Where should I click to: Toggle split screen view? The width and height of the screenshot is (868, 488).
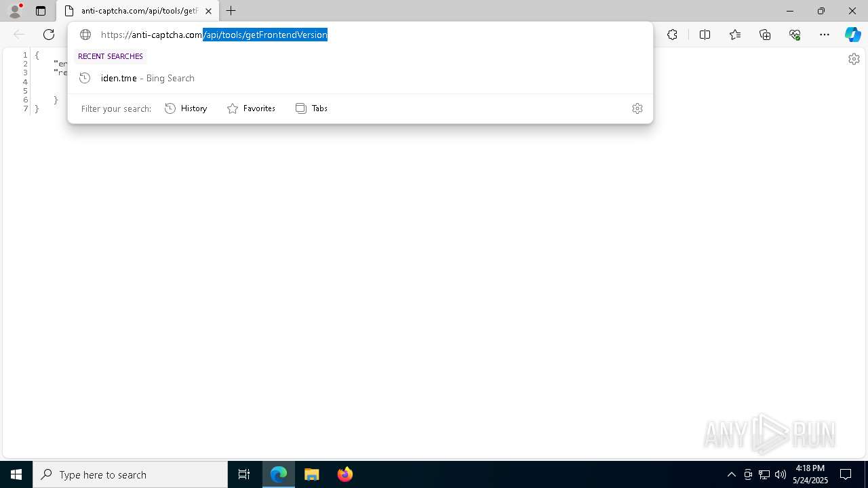[705, 35]
